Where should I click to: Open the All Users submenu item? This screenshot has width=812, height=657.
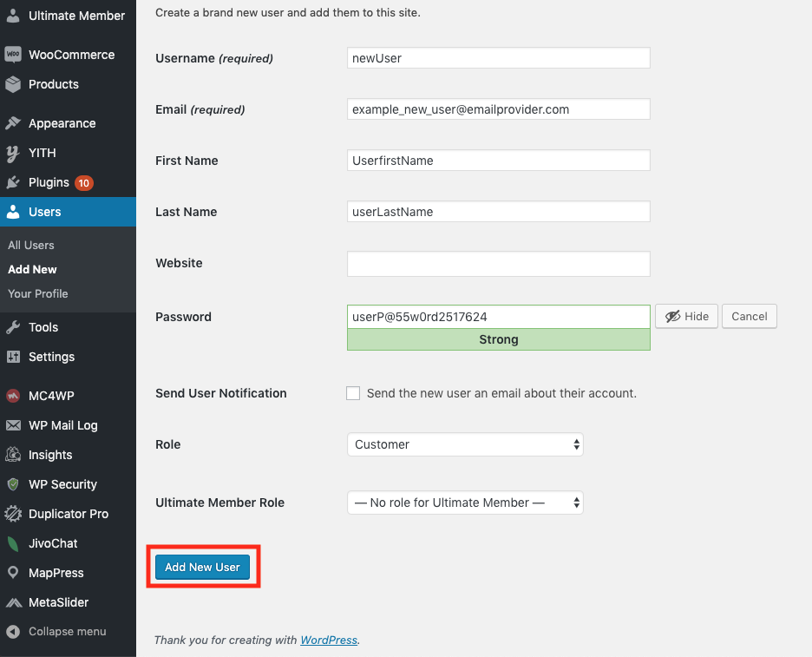(x=31, y=245)
